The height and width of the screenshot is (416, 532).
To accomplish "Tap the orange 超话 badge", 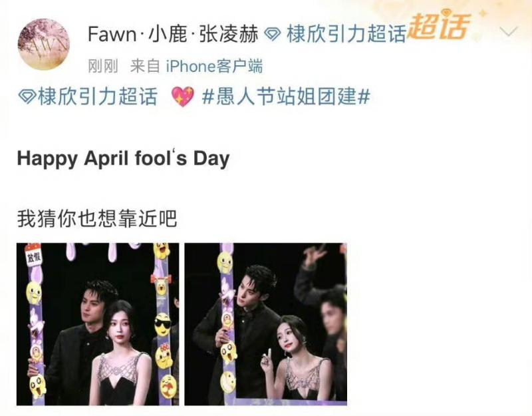I will [439, 25].
